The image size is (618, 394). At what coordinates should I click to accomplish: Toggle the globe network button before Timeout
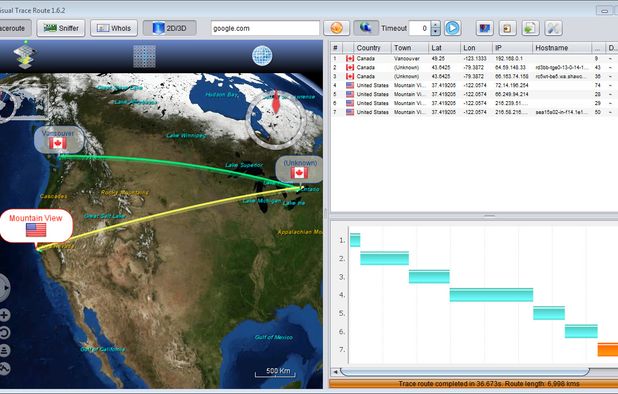pyautogui.click(x=366, y=28)
